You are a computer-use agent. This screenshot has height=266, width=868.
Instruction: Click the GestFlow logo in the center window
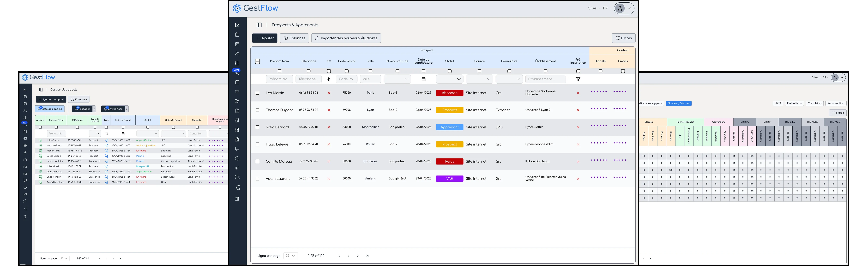[x=256, y=8]
